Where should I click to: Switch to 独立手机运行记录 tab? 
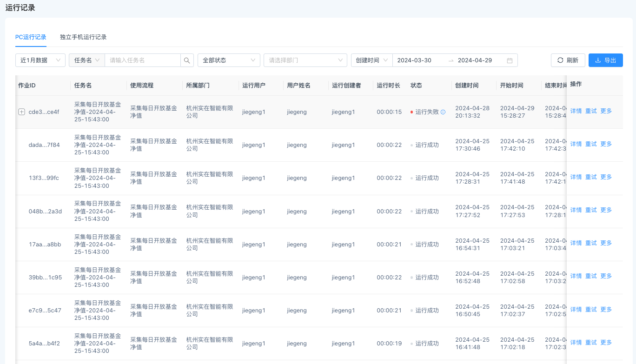click(83, 37)
